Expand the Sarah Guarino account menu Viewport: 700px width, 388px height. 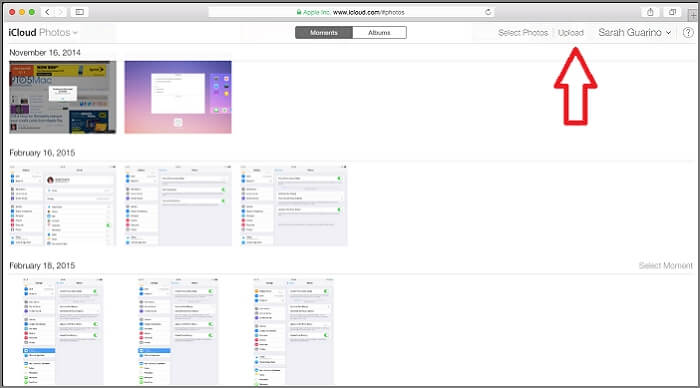coord(634,33)
